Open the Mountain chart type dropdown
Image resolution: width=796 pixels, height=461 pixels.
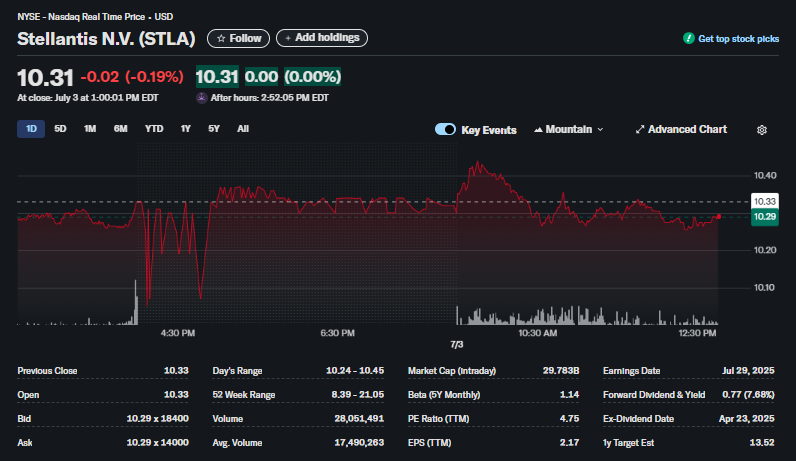(x=569, y=129)
